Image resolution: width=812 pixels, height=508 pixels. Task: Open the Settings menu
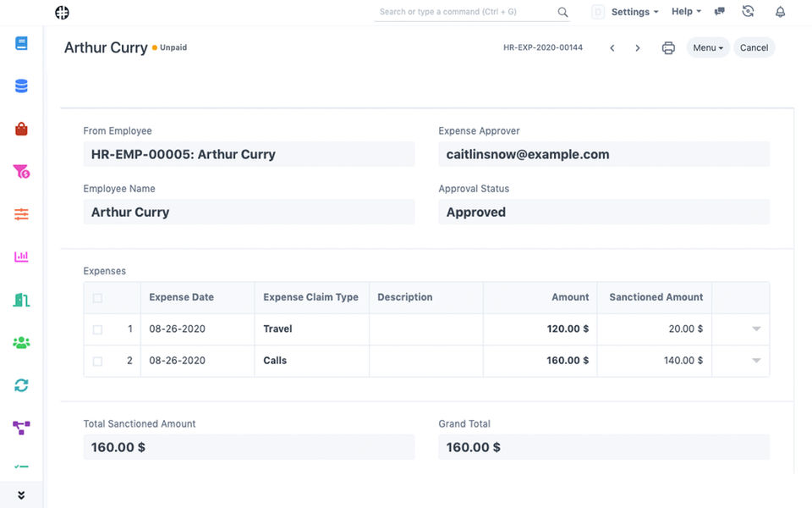click(x=634, y=12)
